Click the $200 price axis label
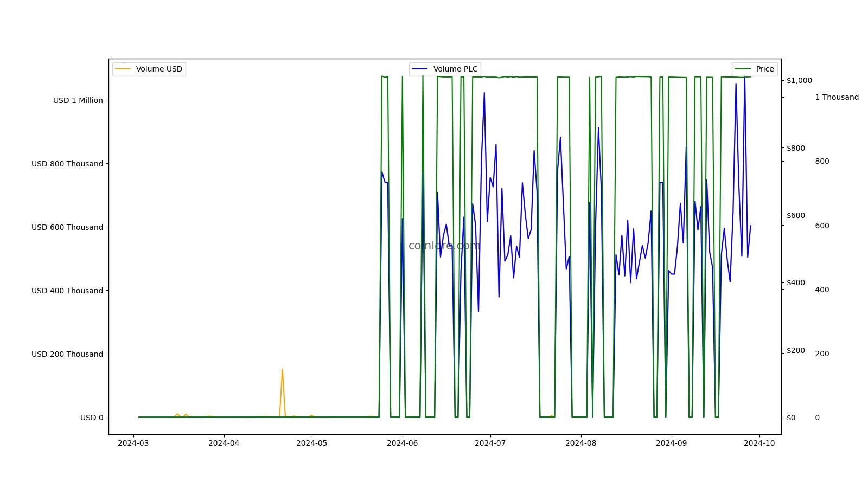Viewport: 868px width, 488px height. point(796,350)
